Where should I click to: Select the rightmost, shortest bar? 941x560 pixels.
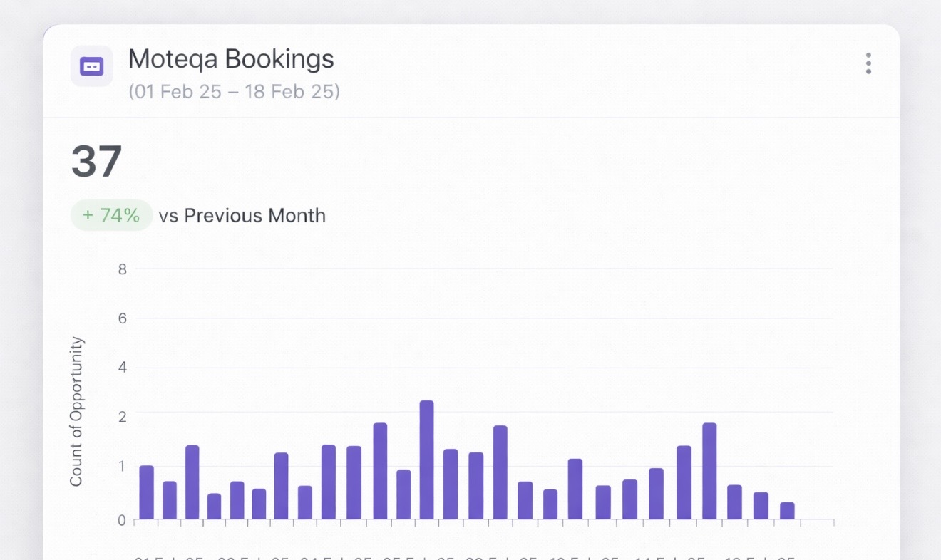click(787, 510)
